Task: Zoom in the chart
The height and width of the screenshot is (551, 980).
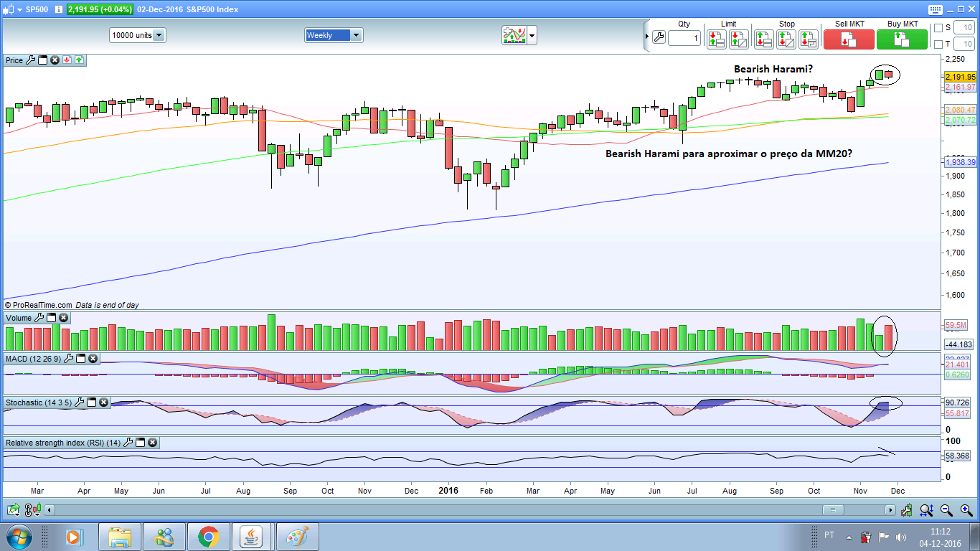Action: [x=966, y=510]
